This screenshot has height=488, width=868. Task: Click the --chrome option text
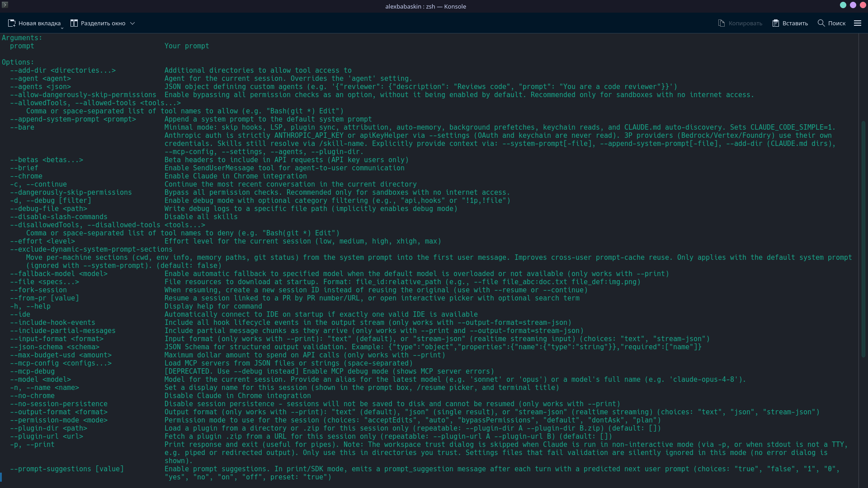point(26,176)
